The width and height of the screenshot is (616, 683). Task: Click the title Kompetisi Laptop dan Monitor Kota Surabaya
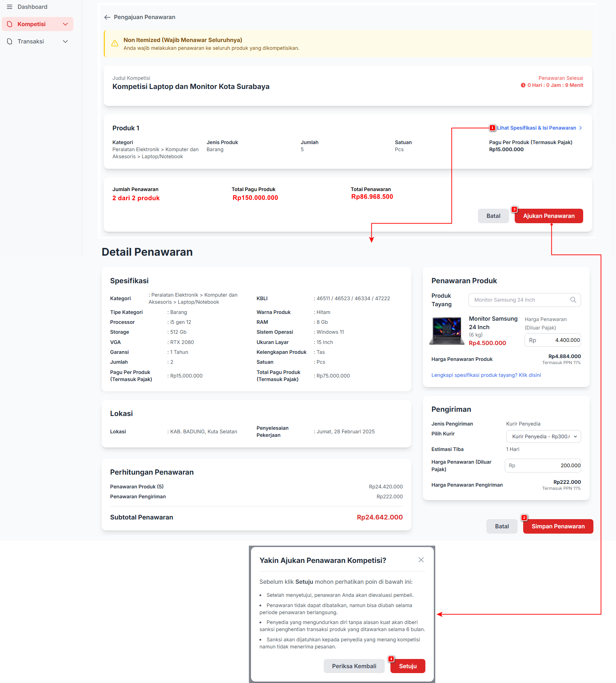pos(191,87)
